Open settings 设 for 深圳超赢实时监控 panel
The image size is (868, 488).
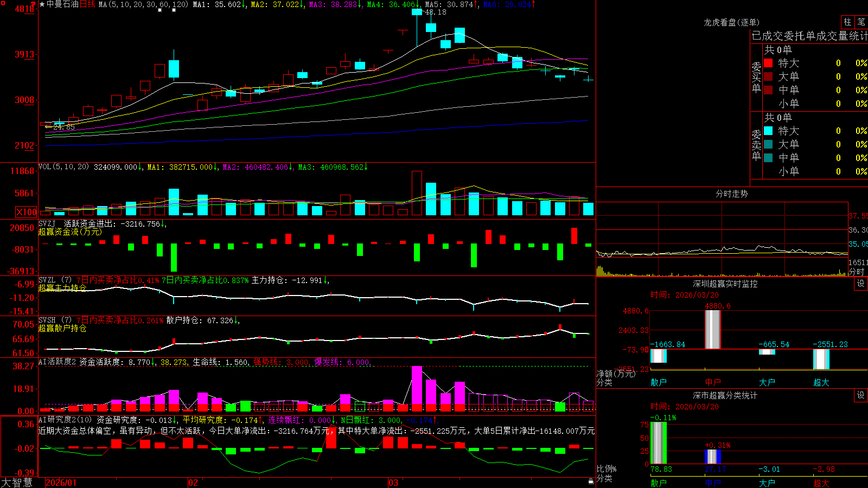(861, 284)
